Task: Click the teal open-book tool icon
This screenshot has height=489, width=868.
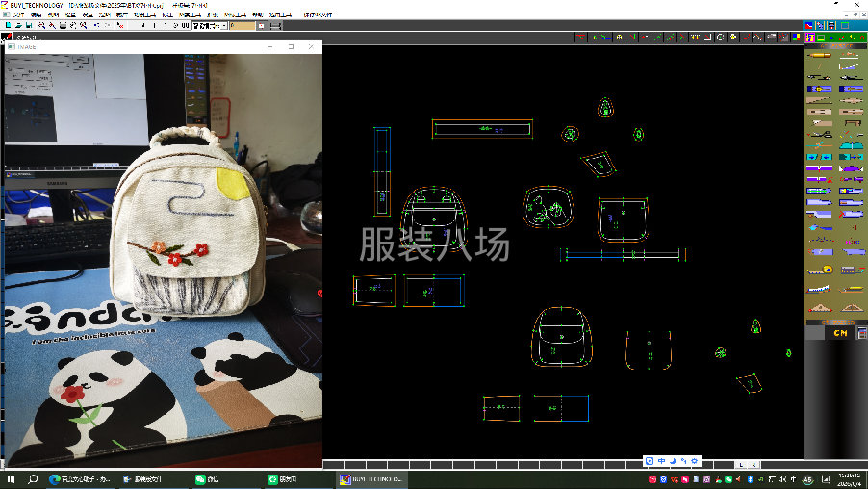Action: (852, 145)
